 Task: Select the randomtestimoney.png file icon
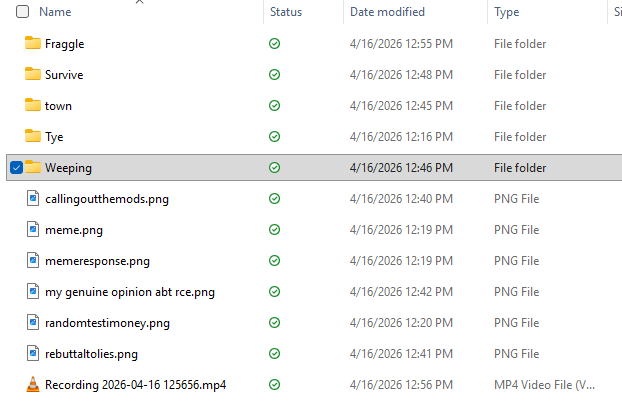(x=33, y=322)
